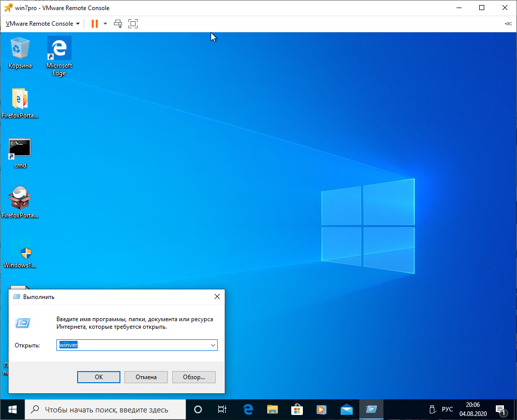Screen dimensions: 517x420
Task: Open the VMware Remote Console menu
Action: pos(42,24)
